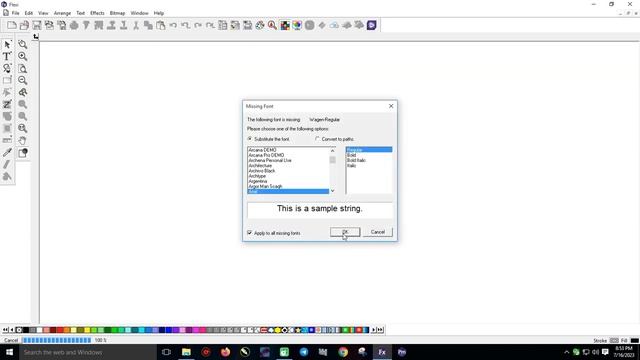This screenshot has height=360, width=640.
Task: Click the Undo arrow toolbar icon
Action: pos(173,25)
